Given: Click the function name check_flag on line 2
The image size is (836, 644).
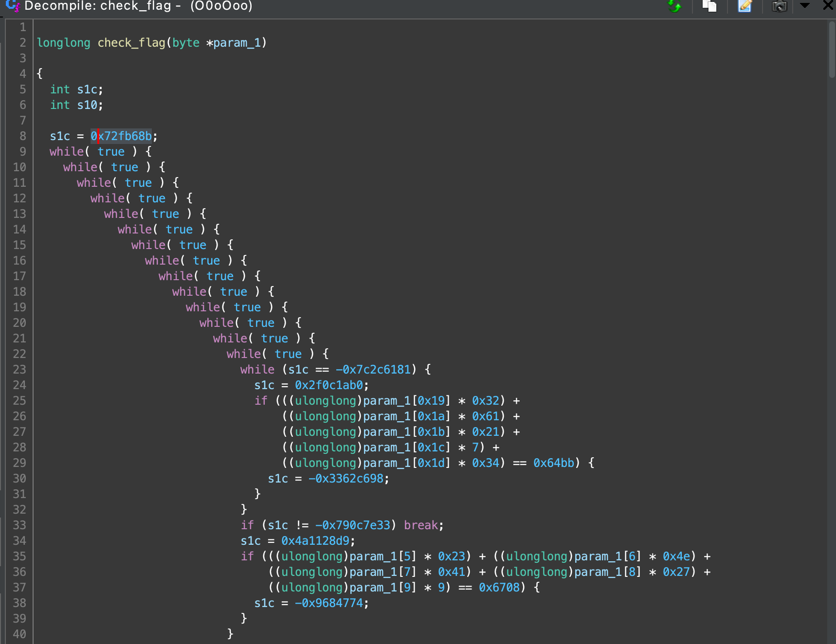Looking at the screenshot, I should click(131, 43).
